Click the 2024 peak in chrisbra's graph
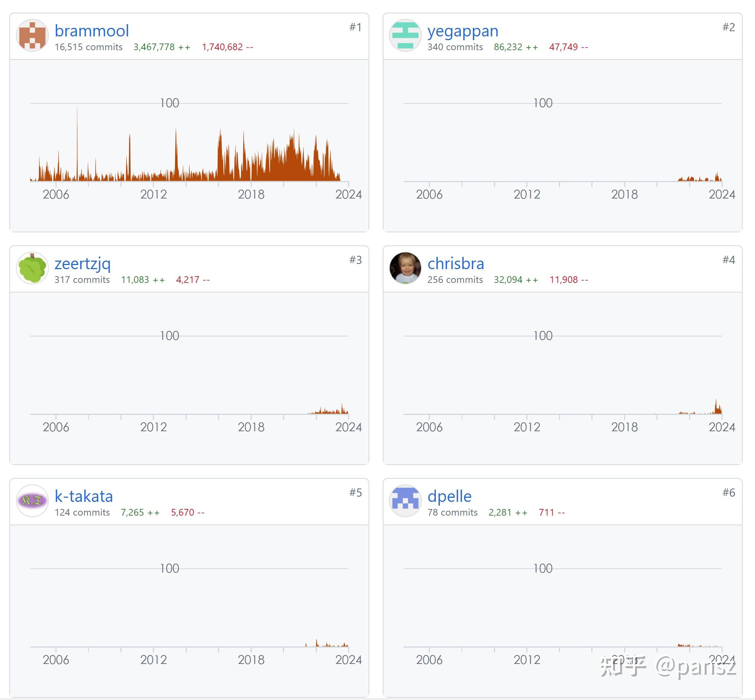The width and height of the screenshot is (755, 700). pos(716,406)
